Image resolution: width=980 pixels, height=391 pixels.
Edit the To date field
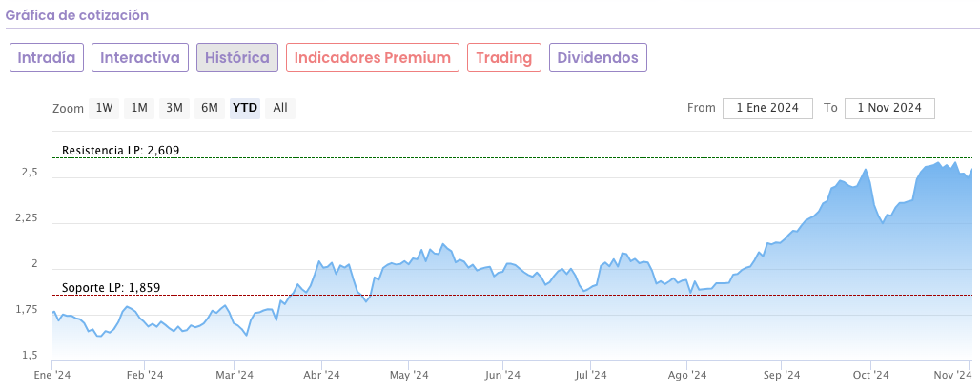pyautogui.click(x=889, y=108)
